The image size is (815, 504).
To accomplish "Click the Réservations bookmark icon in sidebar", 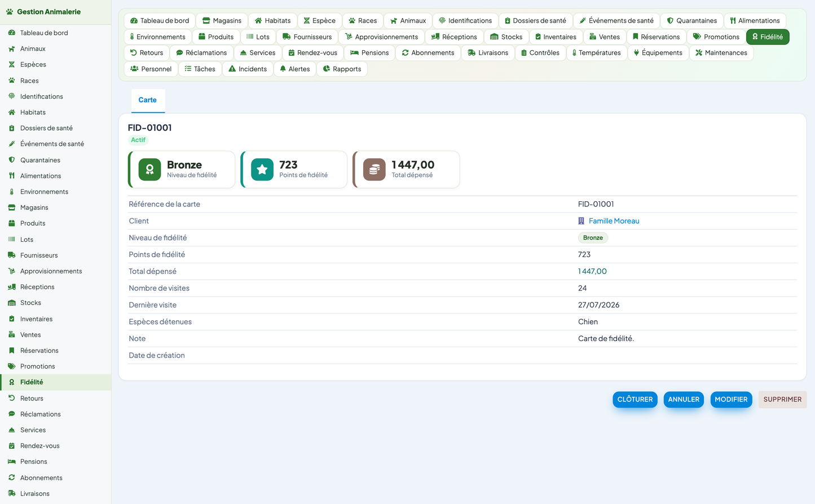I will tap(12, 351).
